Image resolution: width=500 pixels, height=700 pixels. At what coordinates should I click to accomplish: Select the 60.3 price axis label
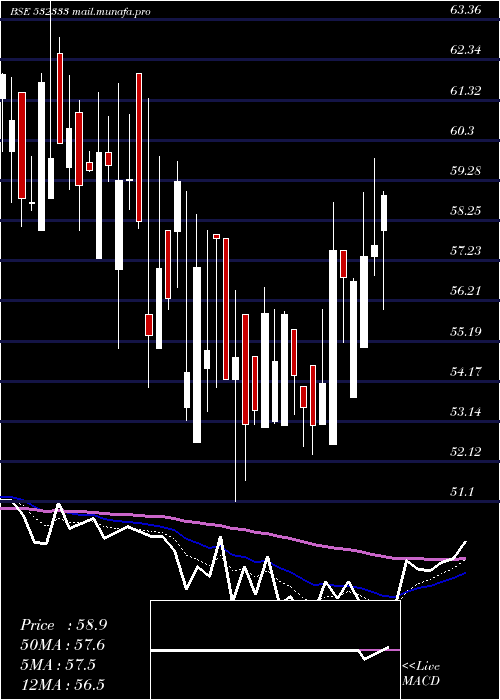click(462, 130)
